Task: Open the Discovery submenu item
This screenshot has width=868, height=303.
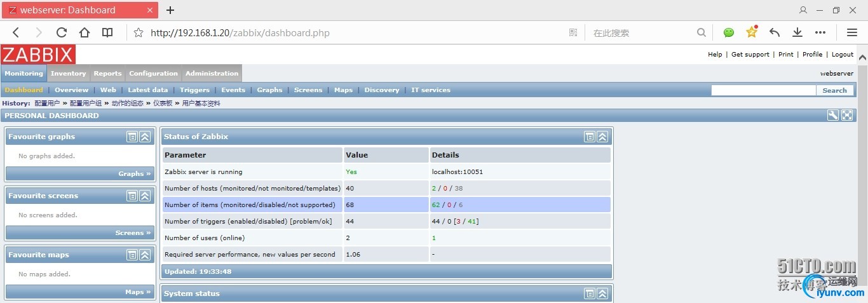Action: tap(382, 90)
